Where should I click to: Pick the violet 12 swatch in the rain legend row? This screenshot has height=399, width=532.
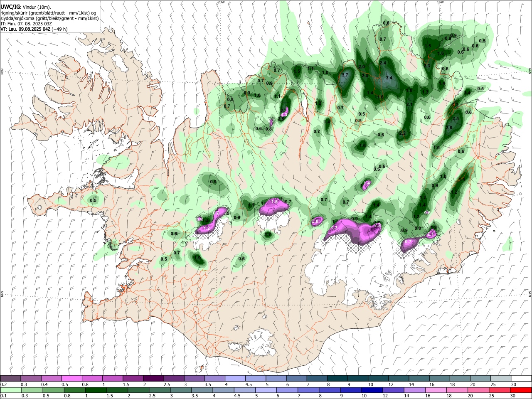[x=394, y=390]
